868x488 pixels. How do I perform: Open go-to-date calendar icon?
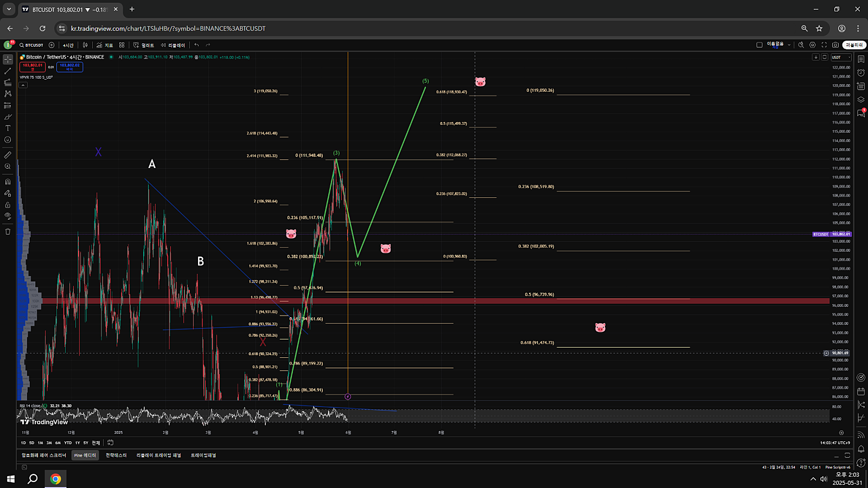coord(110,443)
